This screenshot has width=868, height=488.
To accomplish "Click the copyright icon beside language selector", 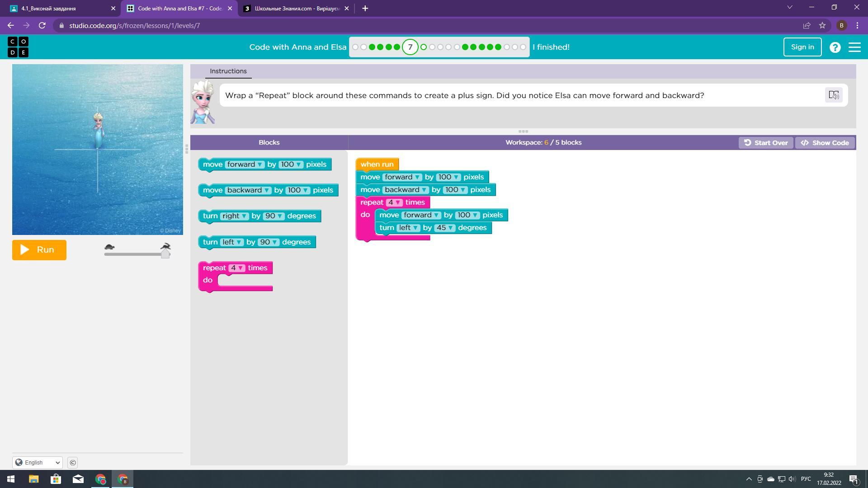I will point(72,462).
